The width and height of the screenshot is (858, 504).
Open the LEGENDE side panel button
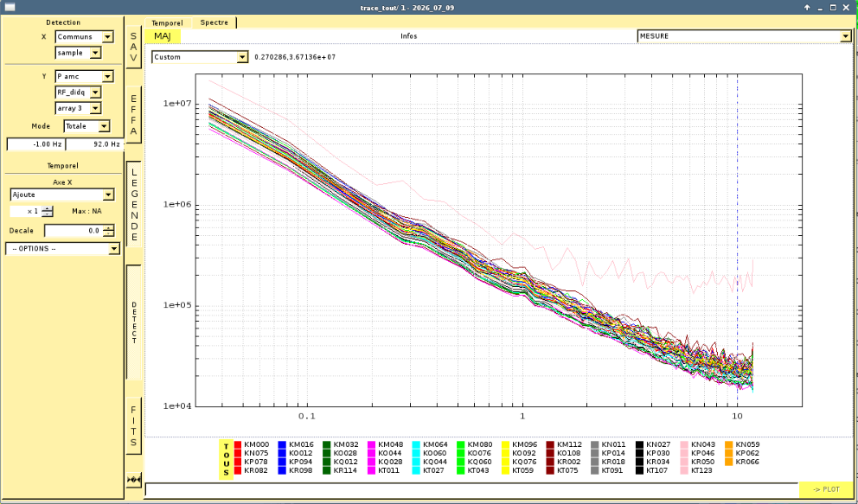[x=133, y=204]
